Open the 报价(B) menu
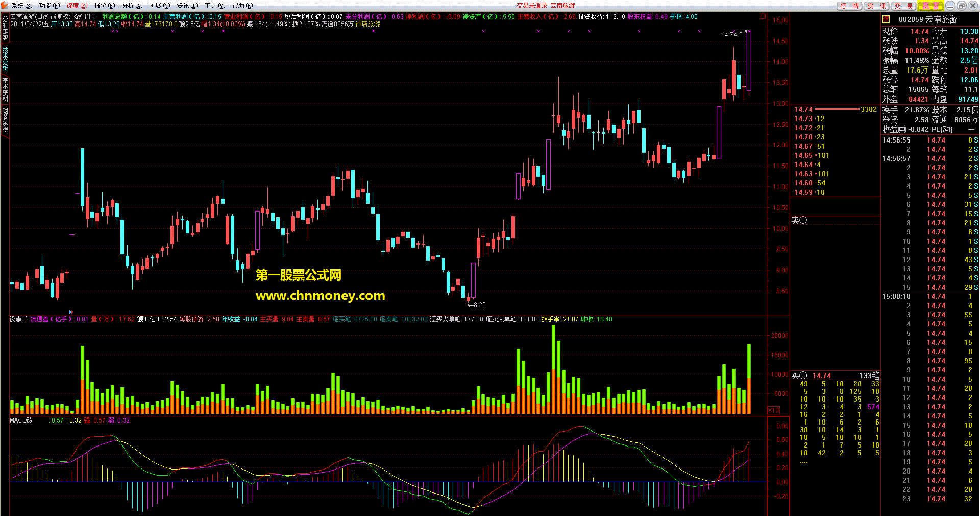 (x=105, y=6)
